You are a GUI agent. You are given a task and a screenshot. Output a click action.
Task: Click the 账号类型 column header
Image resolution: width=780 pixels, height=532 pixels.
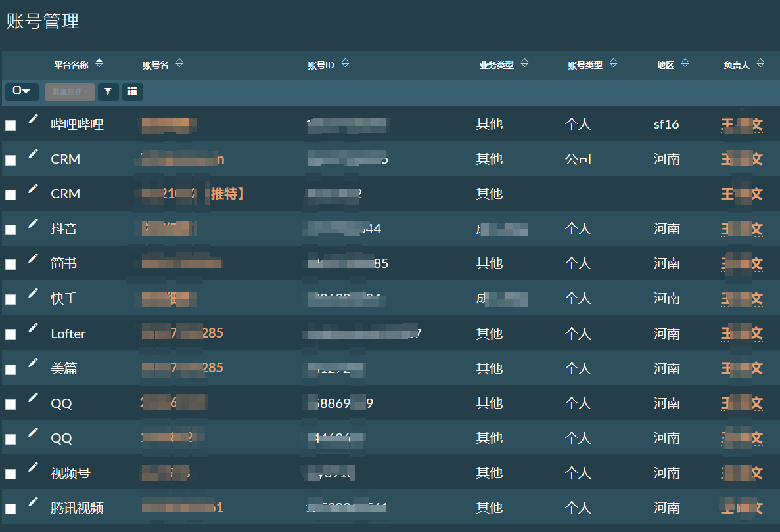[585, 65]
